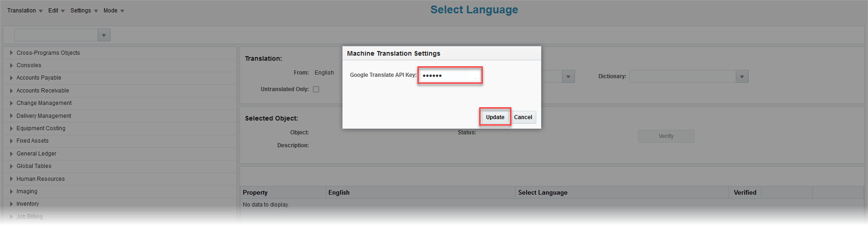
Task: Expand the Imaging tree node
Action: coord(11,191)
